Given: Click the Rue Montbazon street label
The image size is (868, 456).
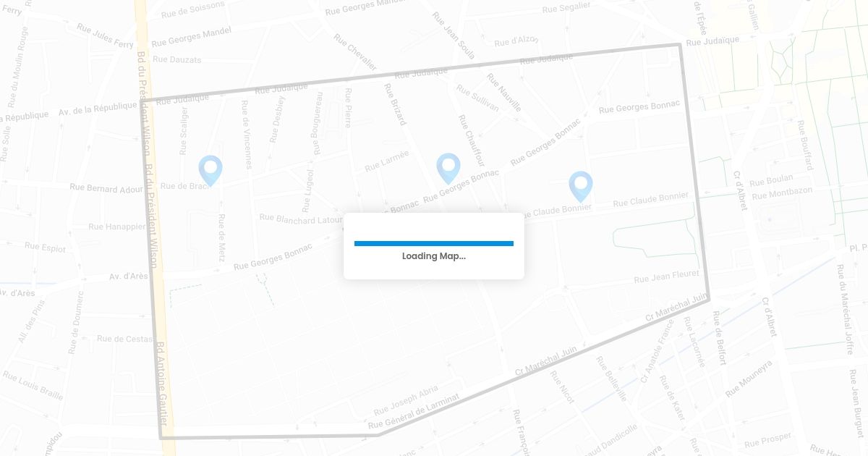Looking at the screenshot, I should pyautogui.click(x=782, y=193).
